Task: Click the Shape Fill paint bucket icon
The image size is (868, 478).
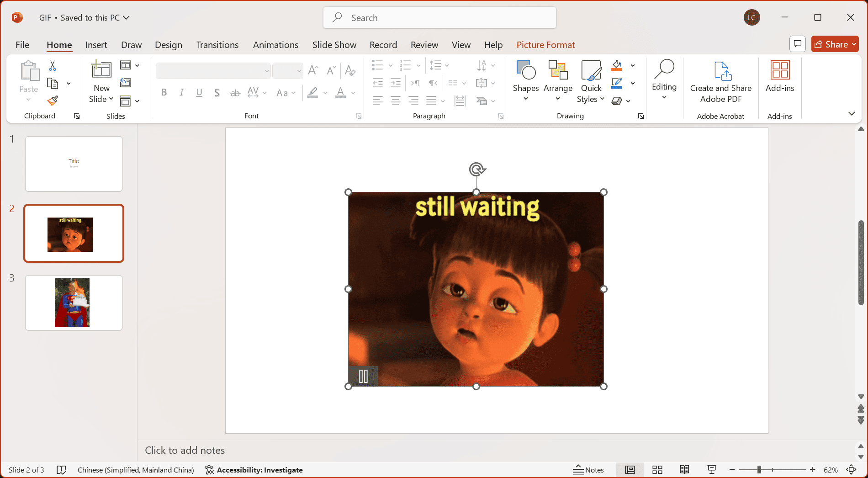Action: click(x=617, y=65)
